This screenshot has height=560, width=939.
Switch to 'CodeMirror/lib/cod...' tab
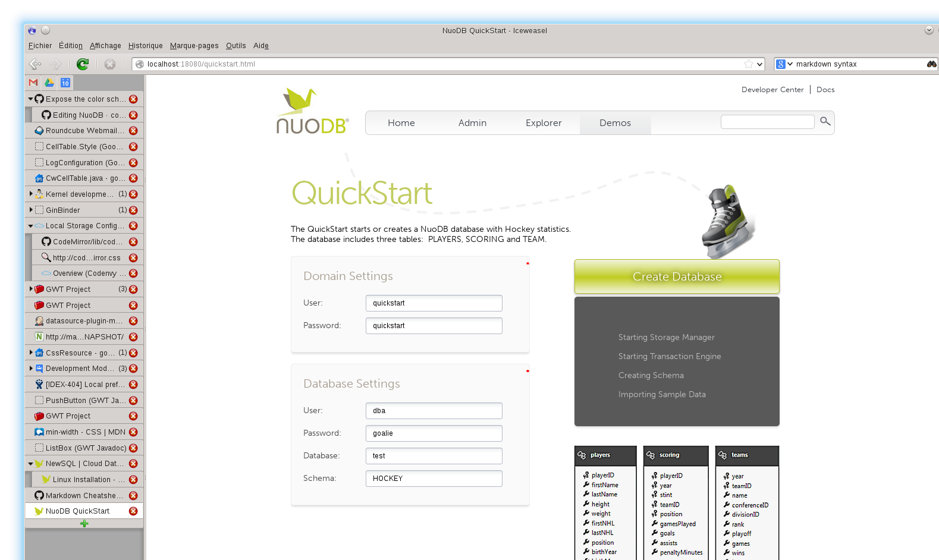click(87, 242)
